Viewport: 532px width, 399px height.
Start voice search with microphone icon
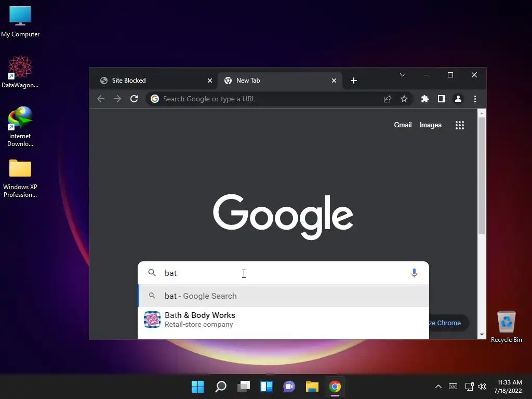[414, 273]
